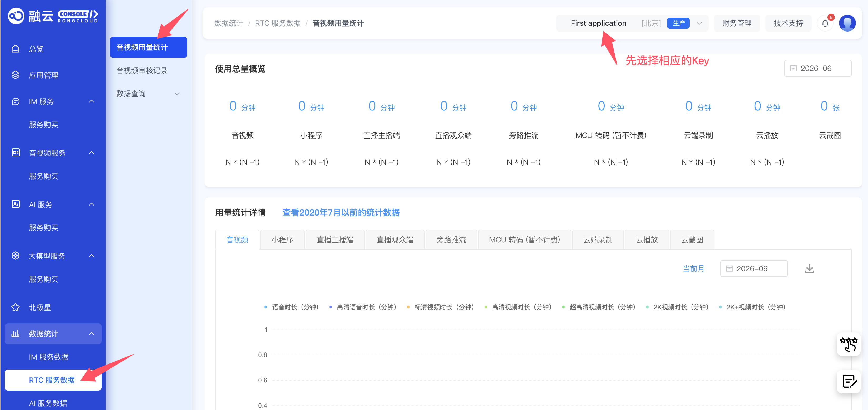Switch to the 云端录制 detail tab
This screenshot has width=868, height=410.
[x=598, y=240]
